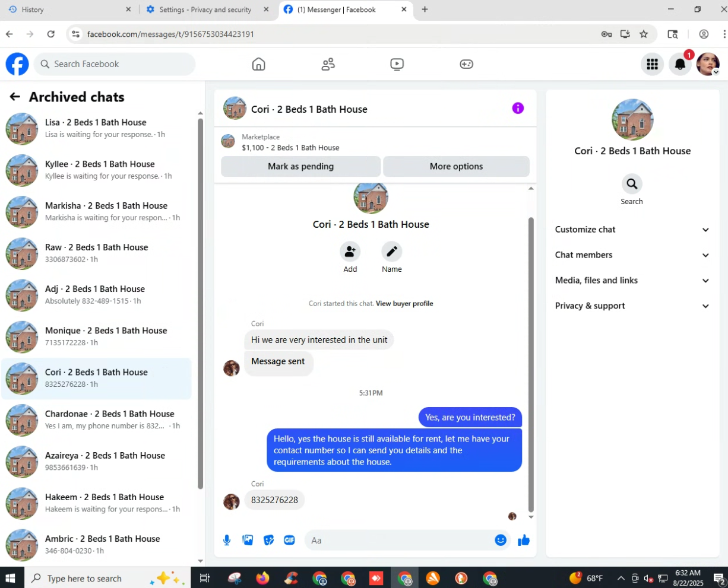This screenshot has height=588, width=728.
Task: Go back using Archived chats arrow
Action: (x=15, y=97)
